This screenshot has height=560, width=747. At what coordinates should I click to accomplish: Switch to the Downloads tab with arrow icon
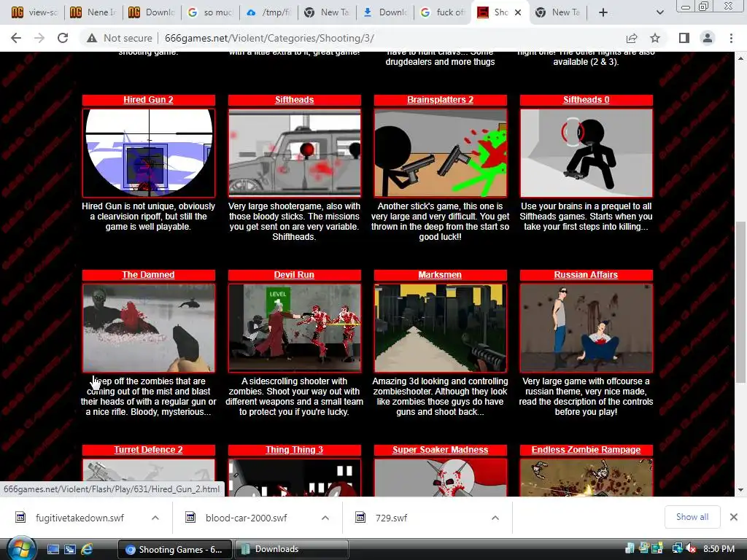tap(386, 12)
